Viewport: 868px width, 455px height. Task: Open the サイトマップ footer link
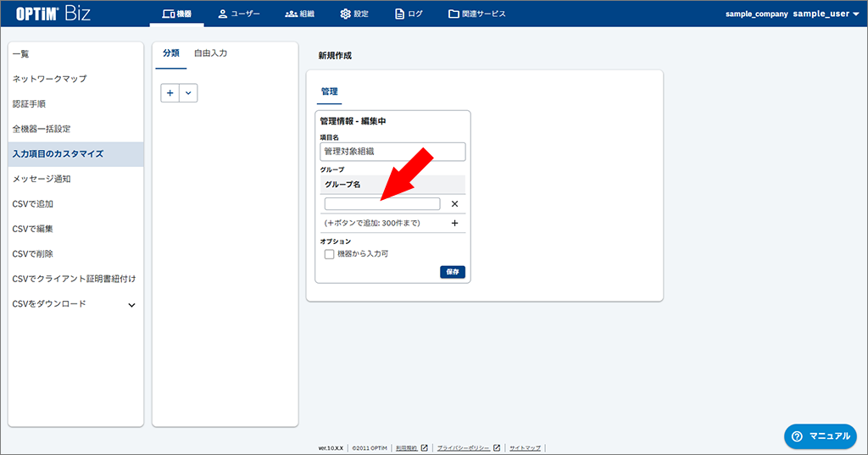pos(525,448)
